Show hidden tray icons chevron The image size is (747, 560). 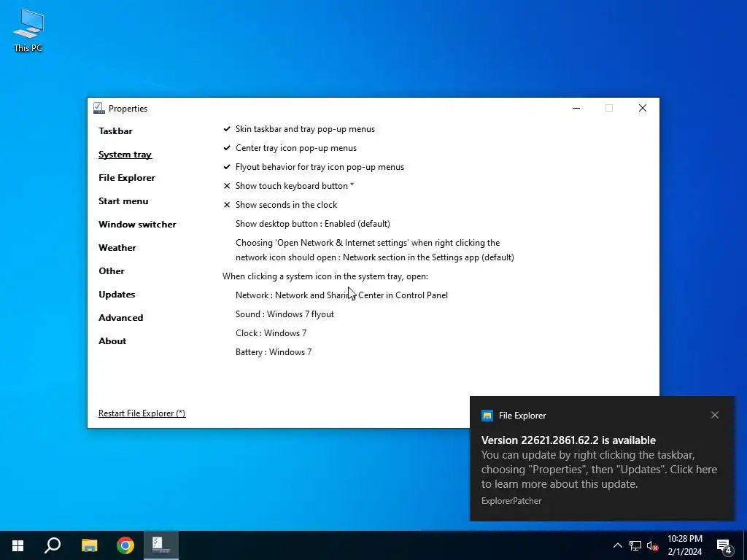[617, 545]
